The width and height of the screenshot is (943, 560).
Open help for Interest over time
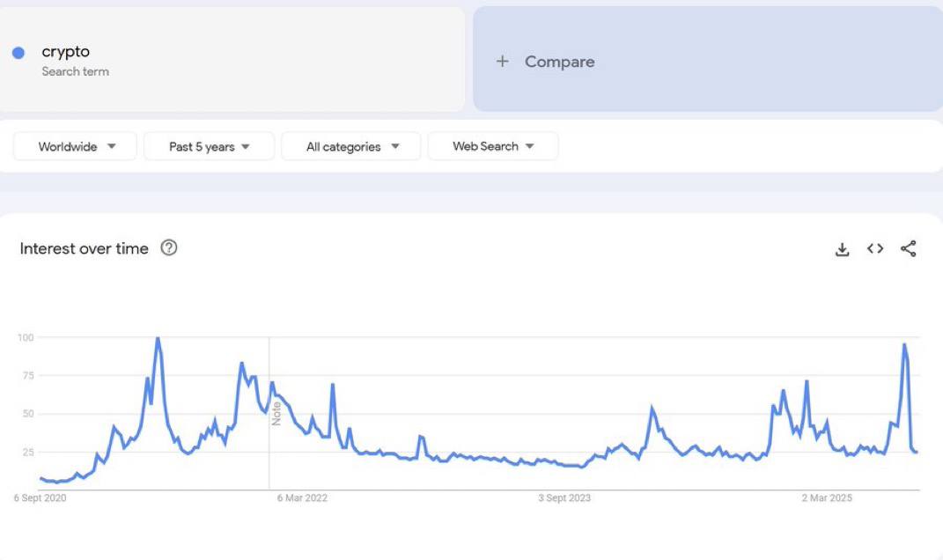(169, 247)
